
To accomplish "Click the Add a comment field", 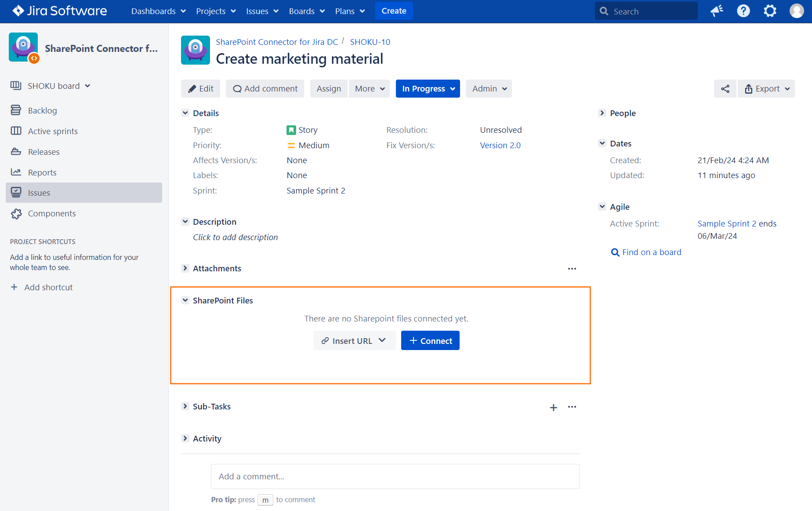I will click(x=395, y=476).
